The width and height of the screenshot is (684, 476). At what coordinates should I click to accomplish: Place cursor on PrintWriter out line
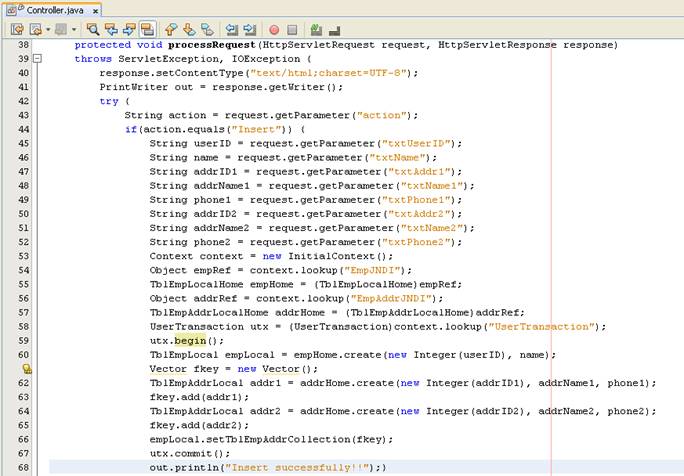click(221, 87)
